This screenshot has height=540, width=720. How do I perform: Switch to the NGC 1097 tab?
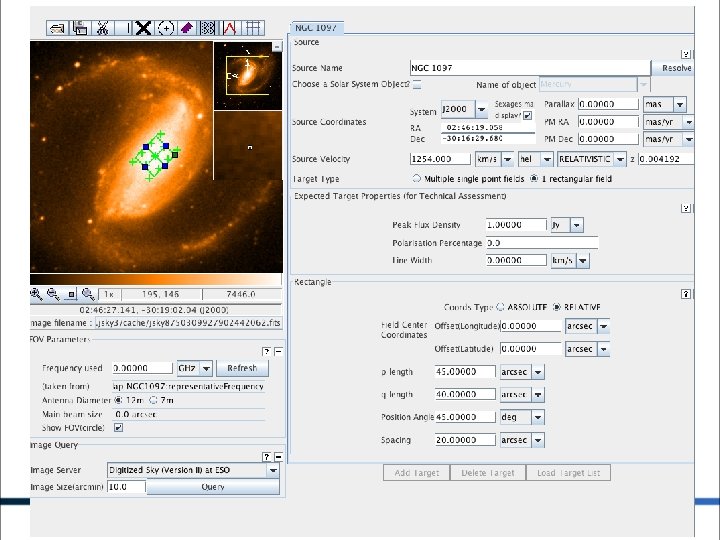(316, 28)
